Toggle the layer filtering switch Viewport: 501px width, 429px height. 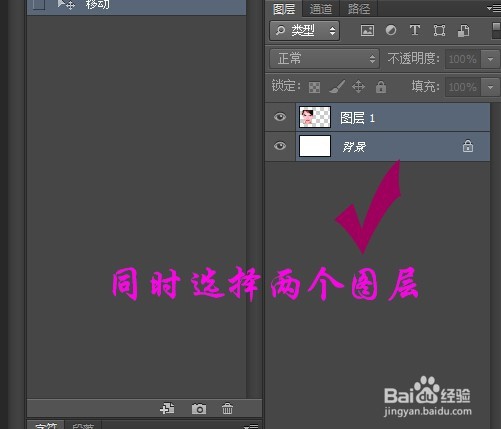point(496,30)
